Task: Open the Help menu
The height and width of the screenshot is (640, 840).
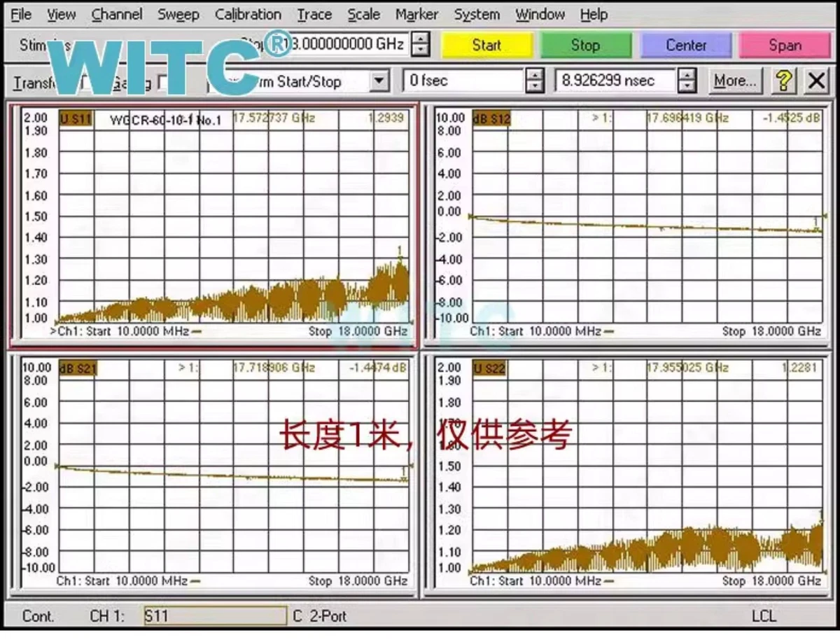Action: click(x=594, y=14)
